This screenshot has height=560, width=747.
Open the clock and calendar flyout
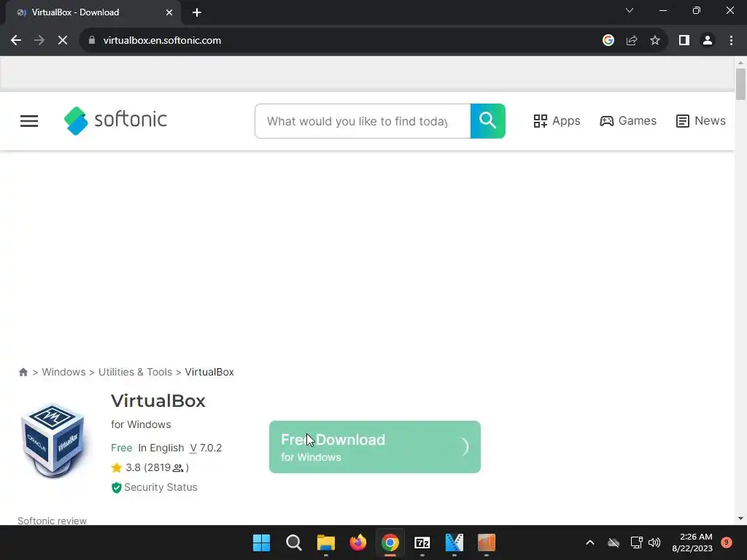point(692,542)
